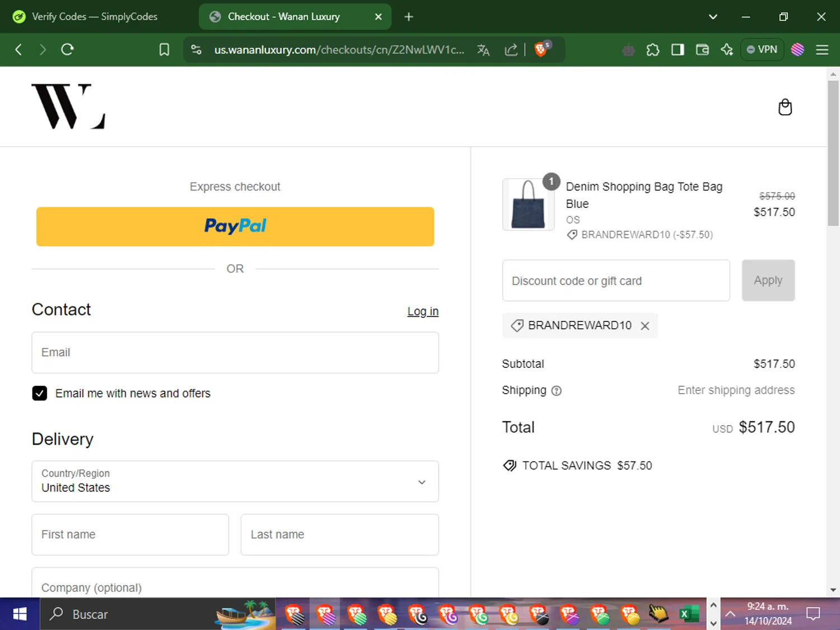Click the Express checkout heading

[235, 186]
